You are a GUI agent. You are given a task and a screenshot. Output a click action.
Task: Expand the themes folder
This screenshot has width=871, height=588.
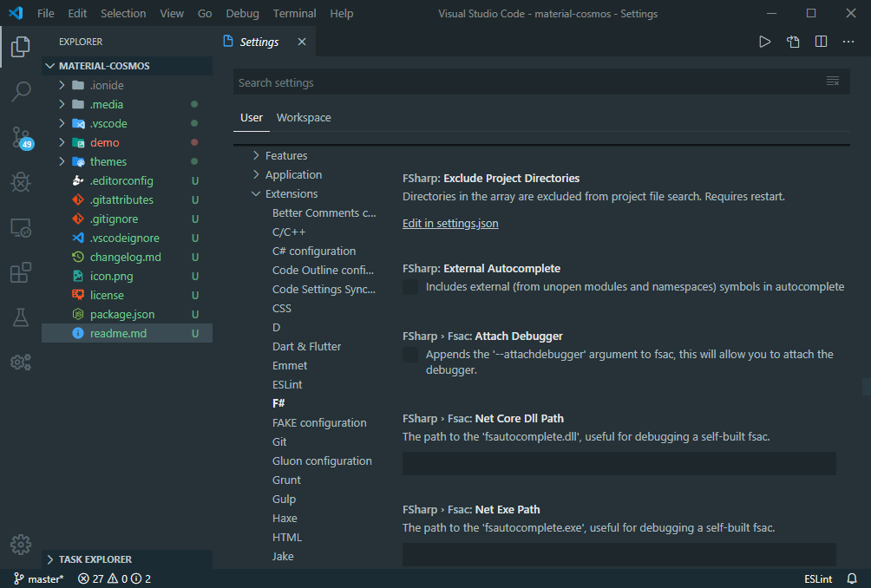tap(62, 161)
